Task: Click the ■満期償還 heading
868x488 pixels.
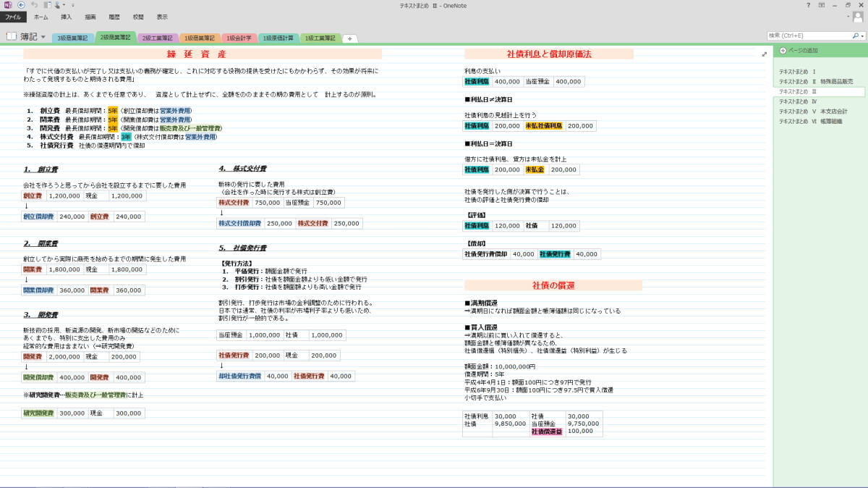Action: [x=481, y=303]
